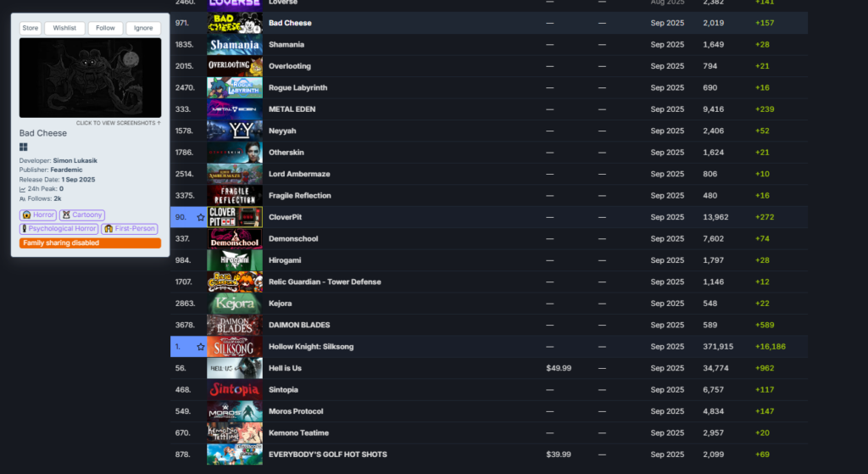The image size is (868, 474).
Task: Open the Sintopia title link
Action: pos(283,390)
